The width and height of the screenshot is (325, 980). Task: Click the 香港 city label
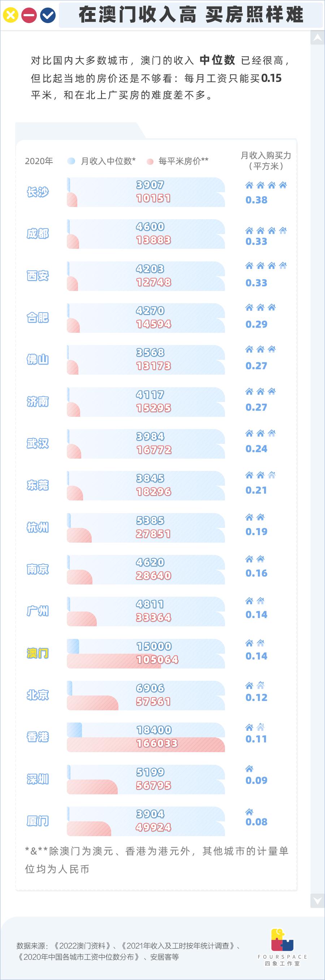coord(38,737)
